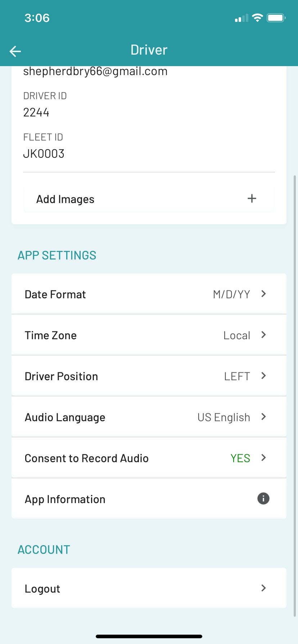298x644 pixels.
Task: Tap the battery indicator icon
Action: pyautogui.click(x=276, y=18)
